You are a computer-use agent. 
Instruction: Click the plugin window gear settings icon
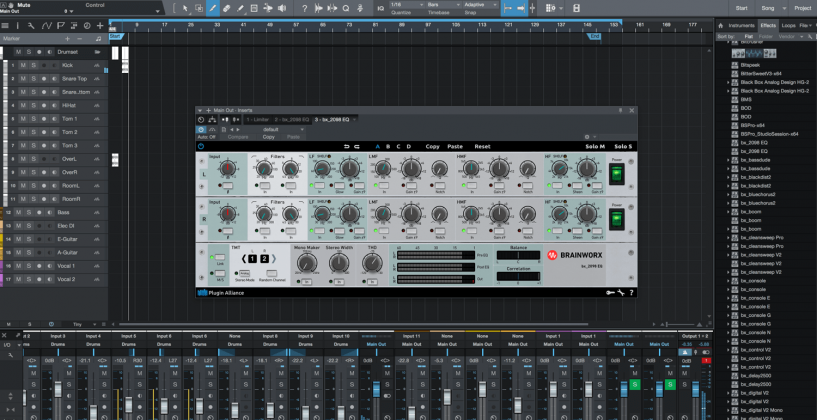coord(587,137)
